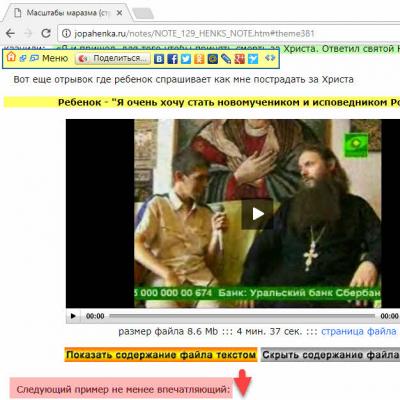Click the browser forward arrow
Viewport: 400px width, 400px height.
[x=28, y=33]
